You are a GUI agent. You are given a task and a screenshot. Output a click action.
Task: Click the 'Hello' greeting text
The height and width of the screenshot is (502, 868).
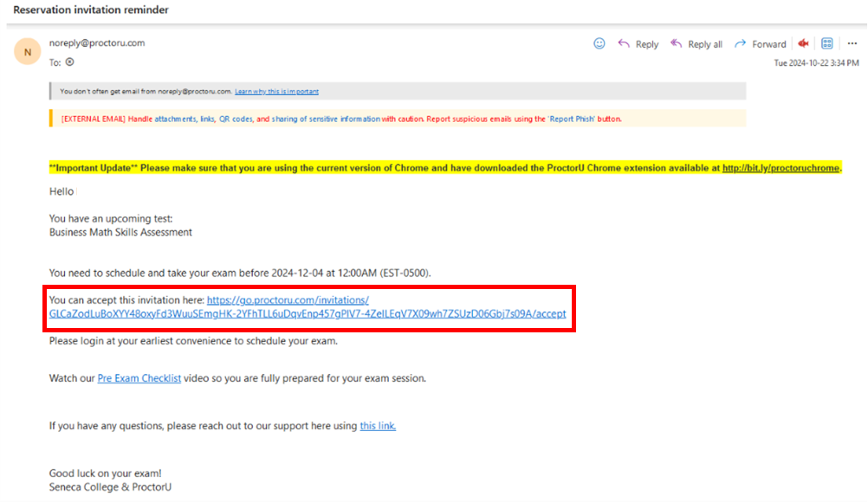(x=61, y=191)
